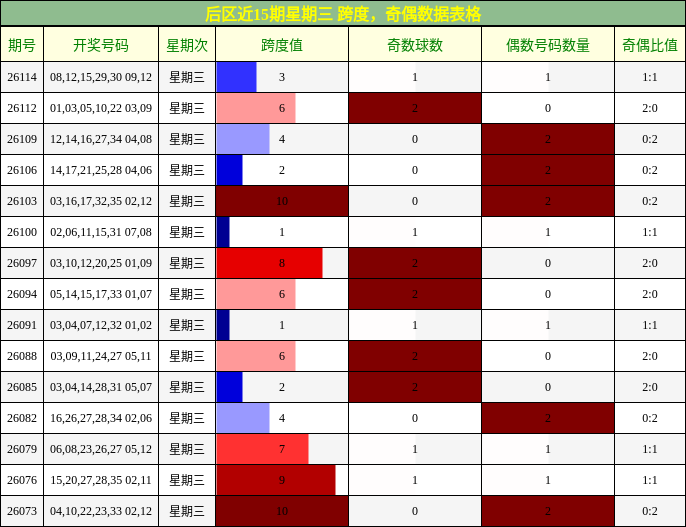686x527 pixels.
Task: Click winning numbers 05,14,15,17,33 01,07
Action: 101,294
